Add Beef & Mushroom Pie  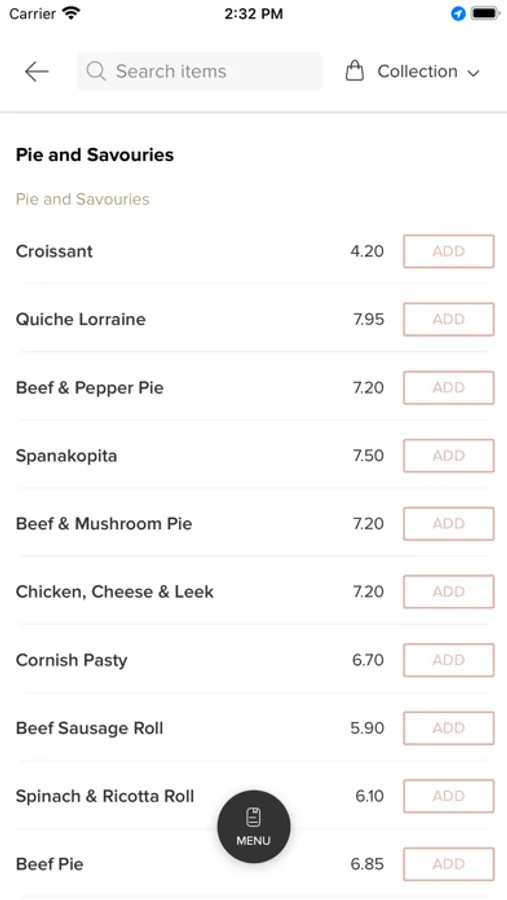(x=448, y=523)
